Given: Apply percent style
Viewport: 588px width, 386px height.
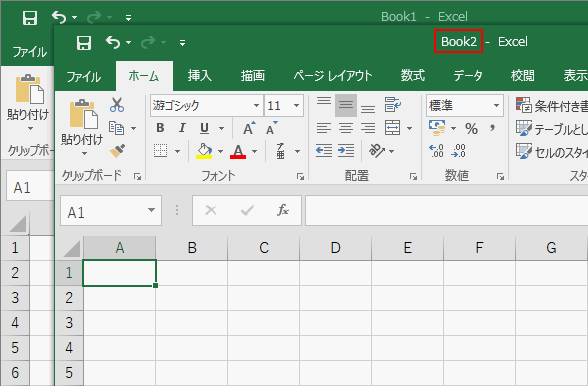Looking at the screenshot, I should pyautogui.click(x=471, y=129).
